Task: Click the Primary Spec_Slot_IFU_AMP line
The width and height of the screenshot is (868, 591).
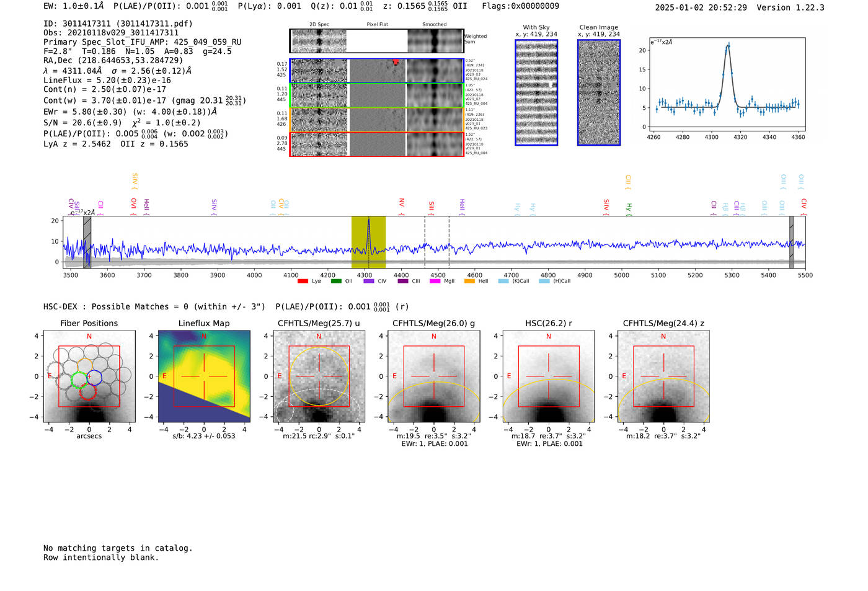Action: click(x=143, y=42)
